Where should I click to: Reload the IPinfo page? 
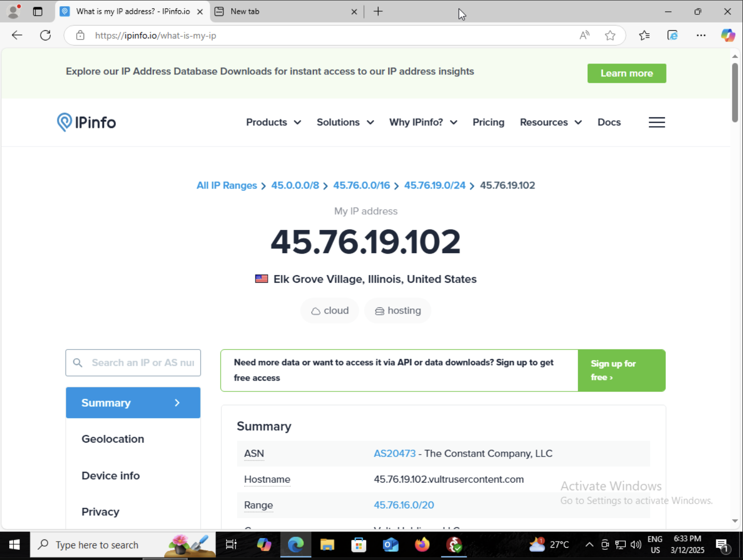pos(46,35)
